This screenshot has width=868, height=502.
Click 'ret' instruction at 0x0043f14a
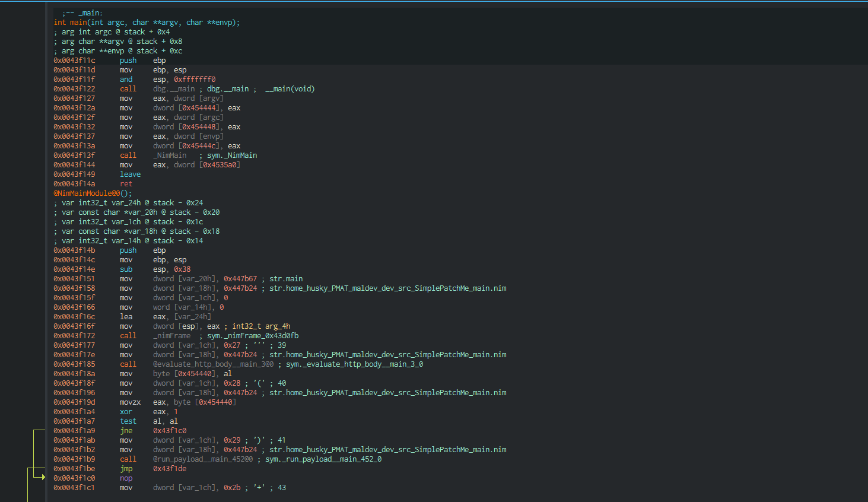(x=126, y=184)
